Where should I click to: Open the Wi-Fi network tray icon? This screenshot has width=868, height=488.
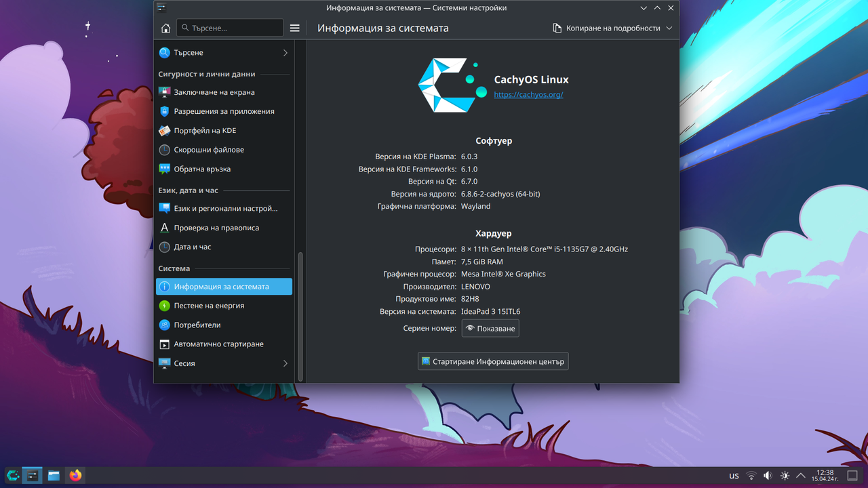coord(751,476)
